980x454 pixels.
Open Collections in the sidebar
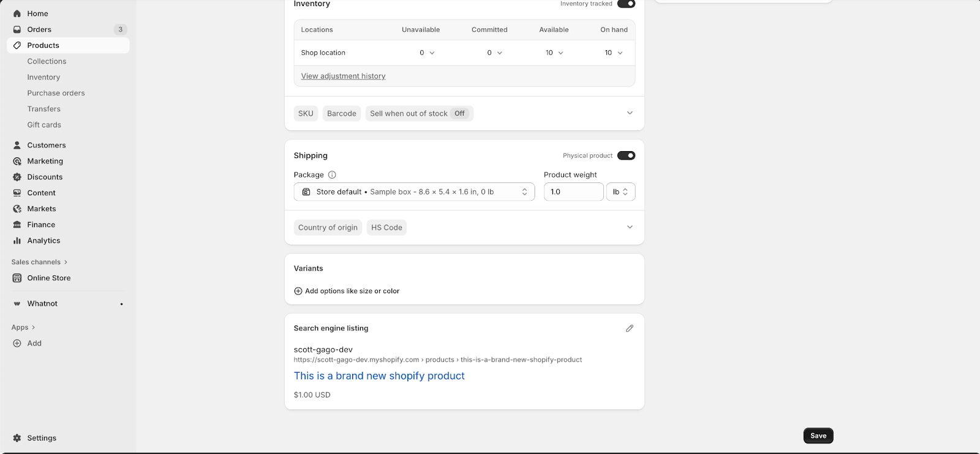[47, 61]
